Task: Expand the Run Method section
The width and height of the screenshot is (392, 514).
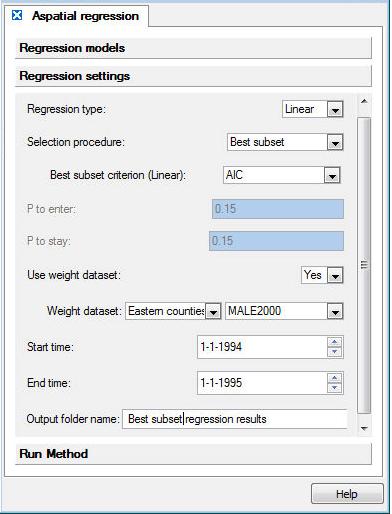Action: pos(193,454)
